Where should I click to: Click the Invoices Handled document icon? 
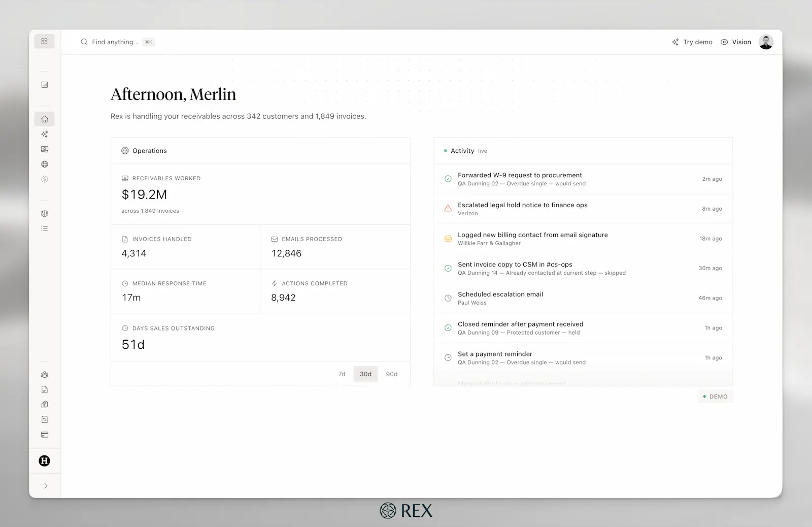tap(125, 239)
